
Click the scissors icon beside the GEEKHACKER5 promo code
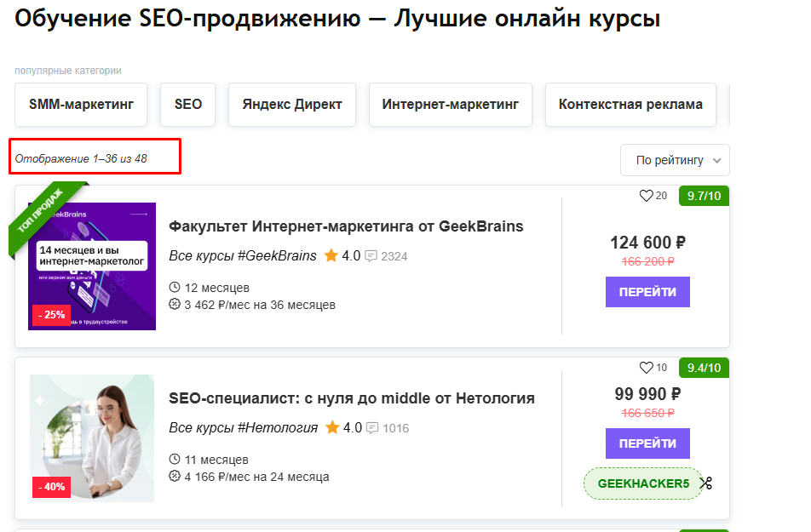[x=706, y=483]
